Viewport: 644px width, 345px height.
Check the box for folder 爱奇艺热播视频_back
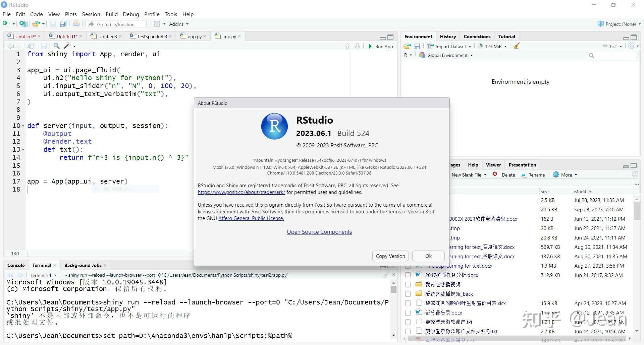click(x=408, y=294)
